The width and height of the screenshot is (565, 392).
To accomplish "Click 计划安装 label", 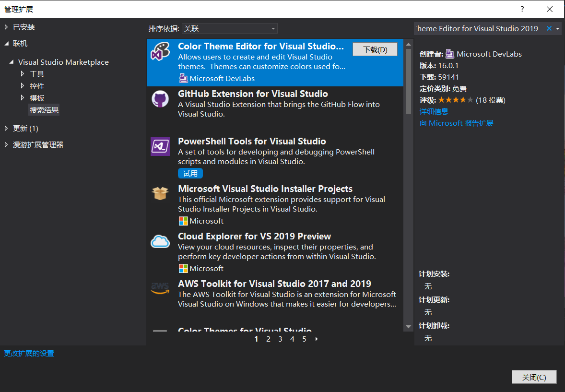I will click(434, 274).
